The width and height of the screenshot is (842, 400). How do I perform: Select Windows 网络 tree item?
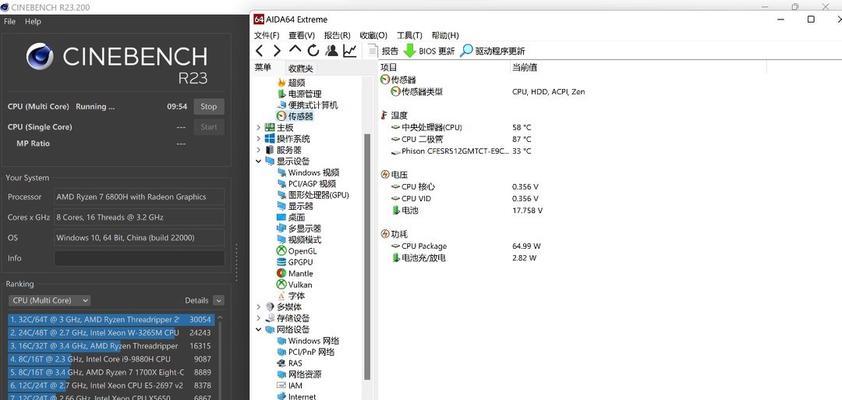point(308,340)
